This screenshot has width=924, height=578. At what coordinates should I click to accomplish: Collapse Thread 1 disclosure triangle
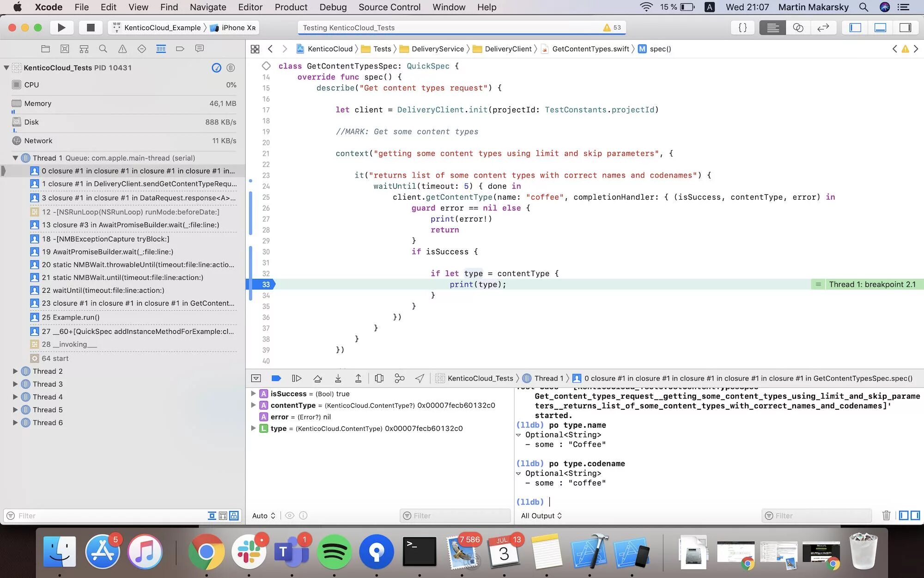pyautogui.click(x=15, y=158)
